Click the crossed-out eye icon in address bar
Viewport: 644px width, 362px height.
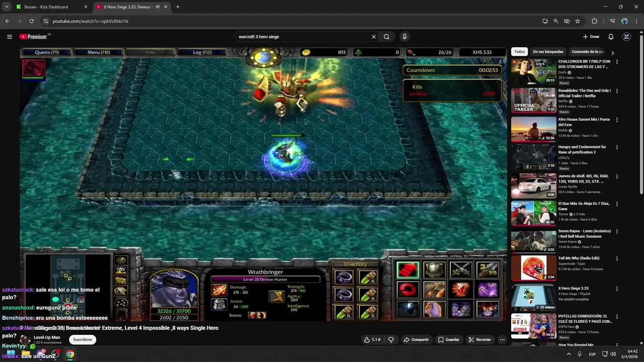click(x=567, y=21)
